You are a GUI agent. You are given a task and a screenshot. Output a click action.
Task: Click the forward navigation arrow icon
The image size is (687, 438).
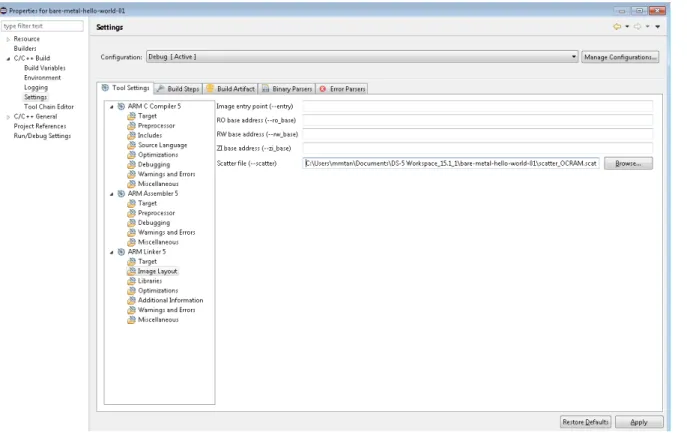pos(637,27)
